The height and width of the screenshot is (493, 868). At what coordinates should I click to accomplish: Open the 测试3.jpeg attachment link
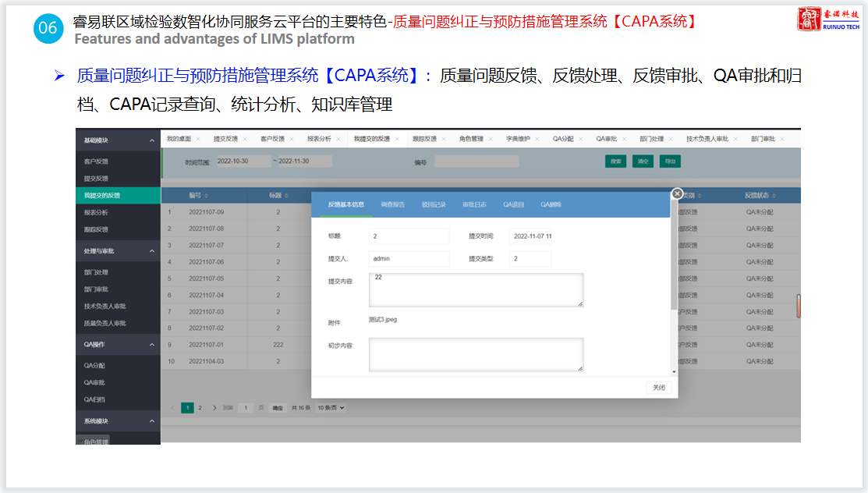click(383, 320)
